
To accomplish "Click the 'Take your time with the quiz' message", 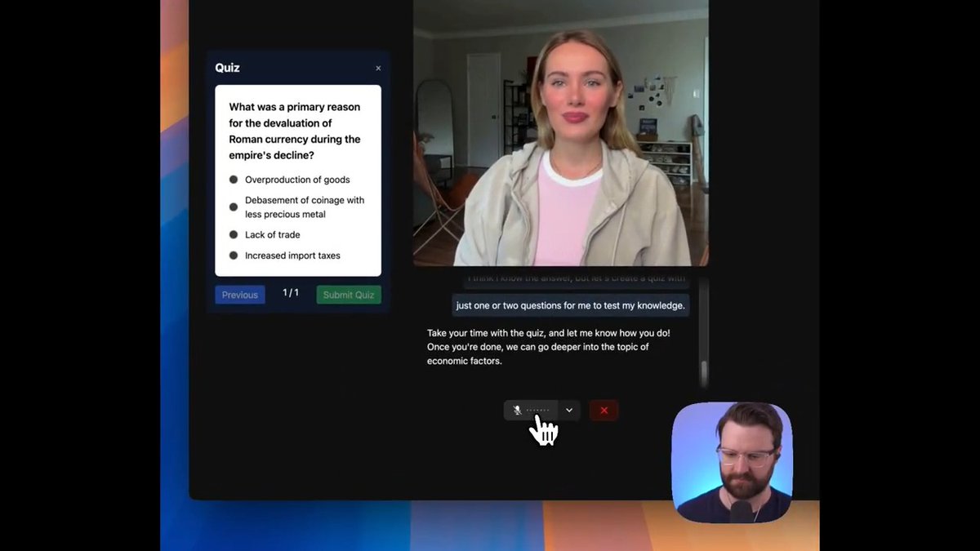I will (549, 347).
